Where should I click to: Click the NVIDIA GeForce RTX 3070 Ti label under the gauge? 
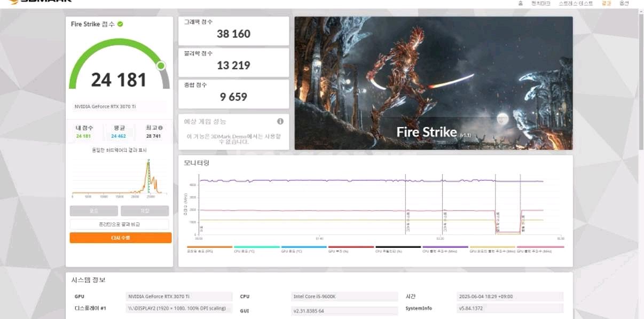105,107
